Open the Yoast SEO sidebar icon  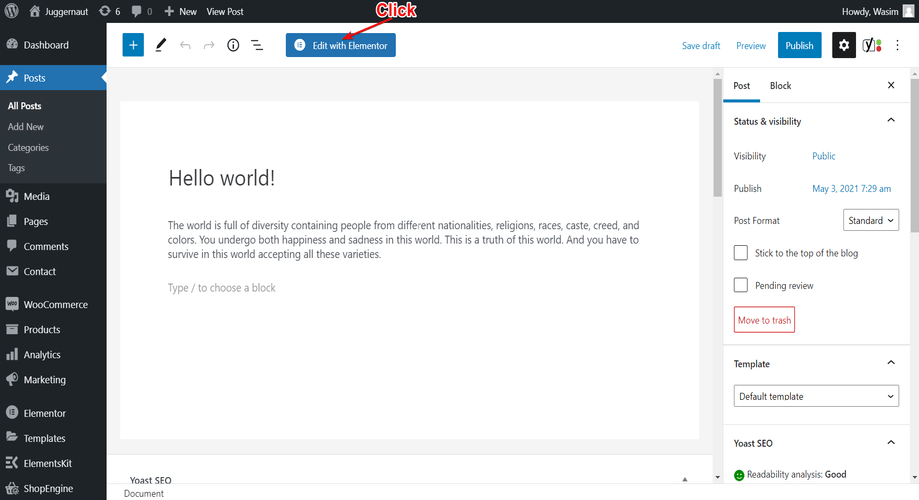pos(872,45)
